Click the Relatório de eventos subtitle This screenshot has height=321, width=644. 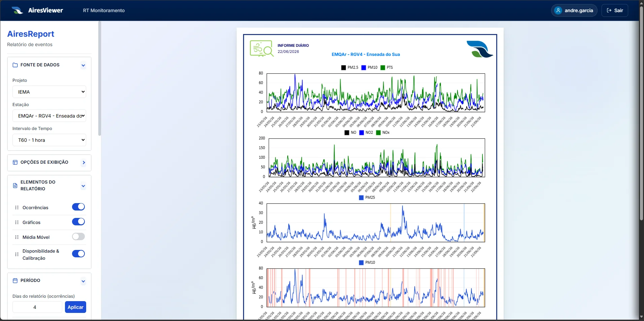tap(30, 44)
